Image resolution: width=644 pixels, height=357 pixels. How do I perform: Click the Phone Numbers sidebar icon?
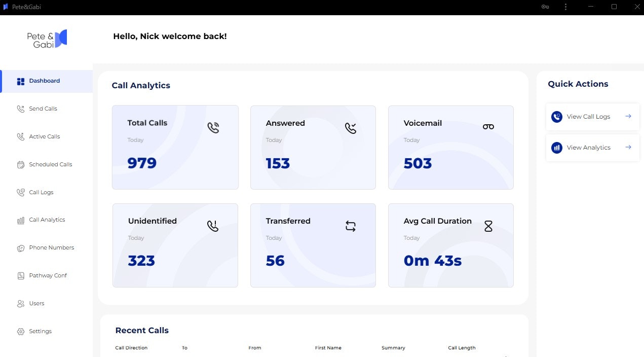coord(21,248)
